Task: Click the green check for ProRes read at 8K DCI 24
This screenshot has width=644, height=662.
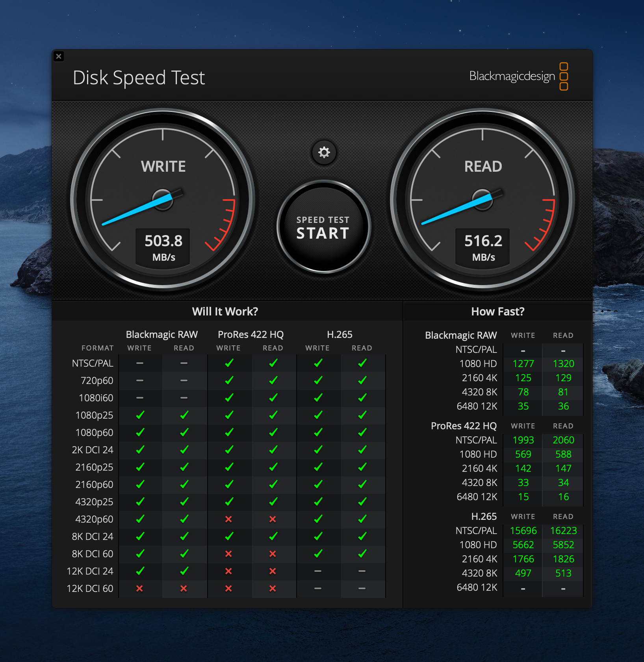Action: 273,536
